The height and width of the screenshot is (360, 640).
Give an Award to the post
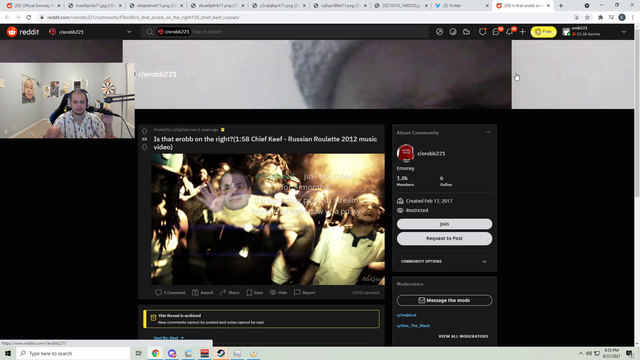coord(202,292)
